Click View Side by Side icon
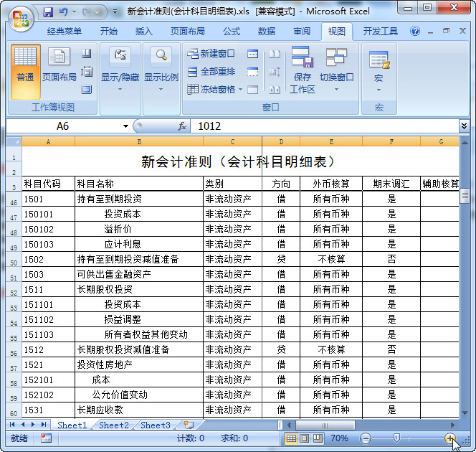The height and width of the screenshot is (452, 476). pos(275,54)
